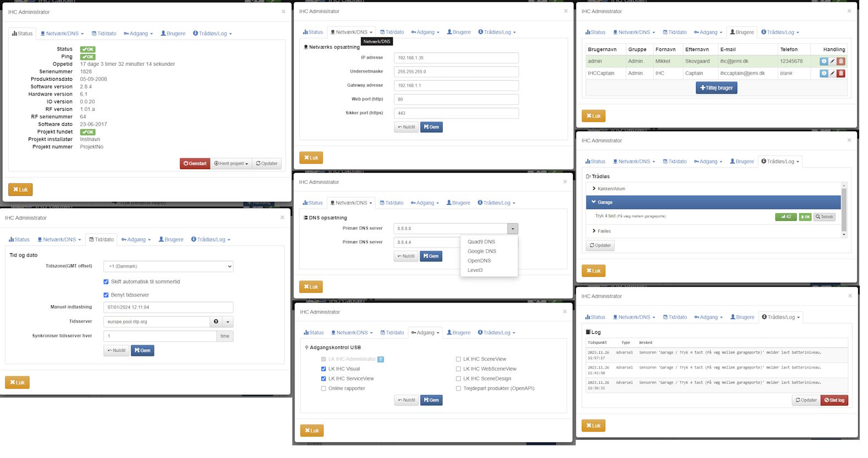This screenshot has height=458, width=868.
Task: Click the Trådløs list scrollbar down arrow
Action: point(844,234)
